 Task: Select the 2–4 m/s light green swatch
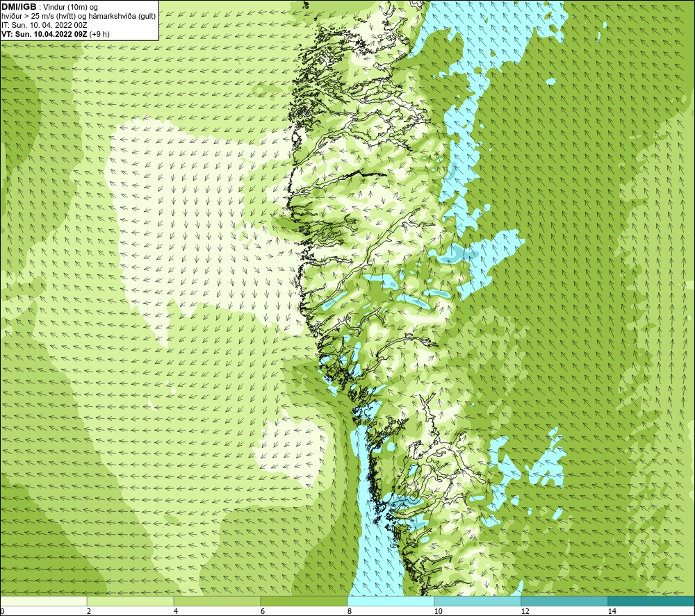(x=131, y=601)
